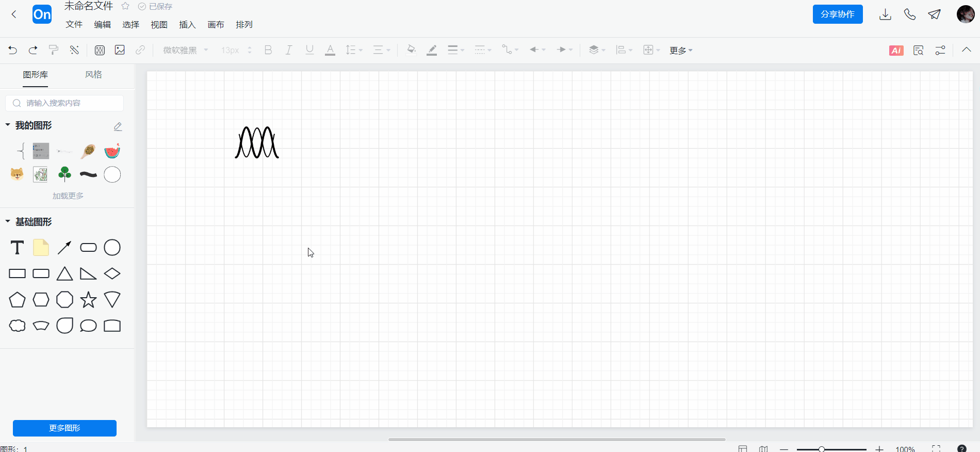Select the format painter icon
This screenshot has width=980, height=452.
(54, 50)
